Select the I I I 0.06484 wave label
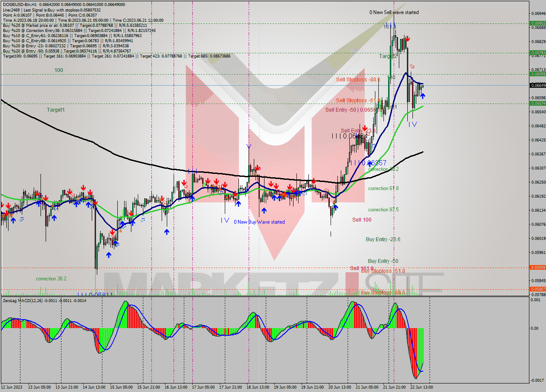Viewport: 546px width, 392px height. point(350,136)
